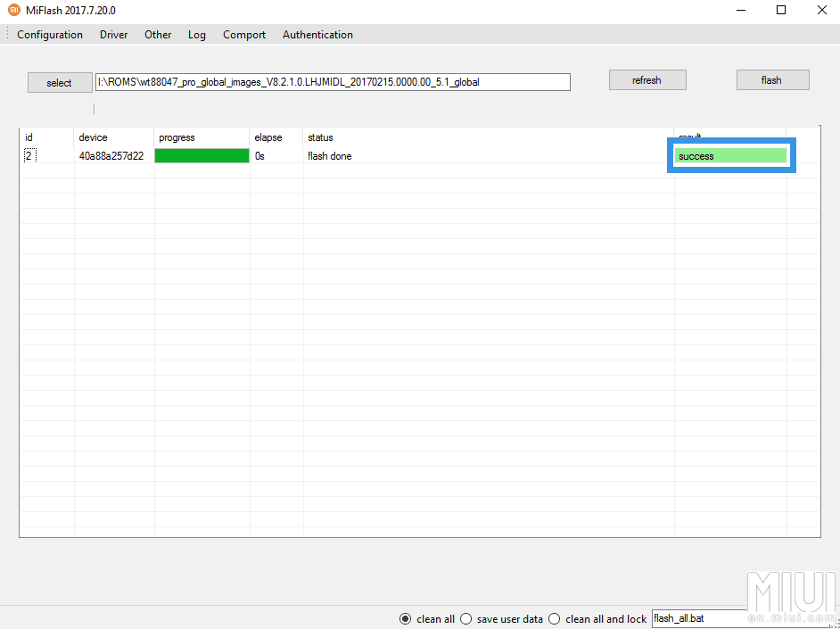
Task: Click the device column header
Action: pyautogui.click(x=114, y=137)
